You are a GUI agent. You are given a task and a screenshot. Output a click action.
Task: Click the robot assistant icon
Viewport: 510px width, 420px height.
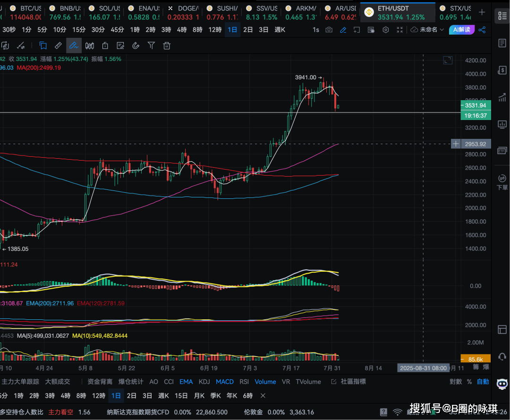[502, 384]
